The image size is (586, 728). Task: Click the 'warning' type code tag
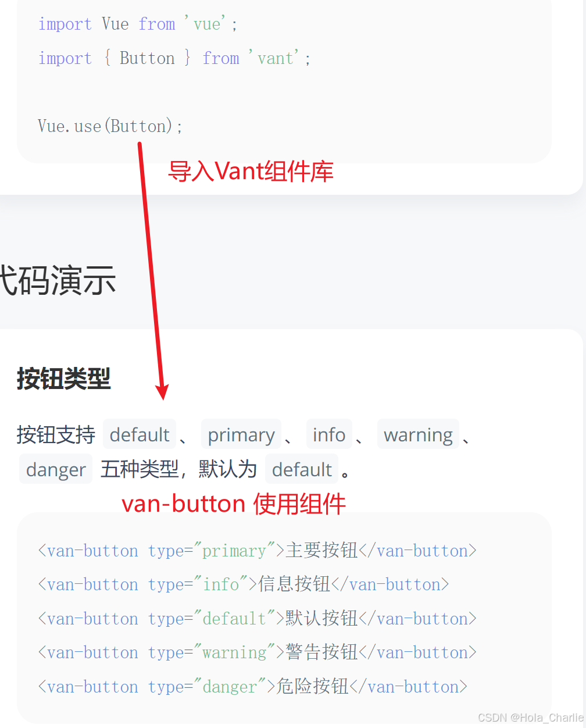tap(419, 434)
